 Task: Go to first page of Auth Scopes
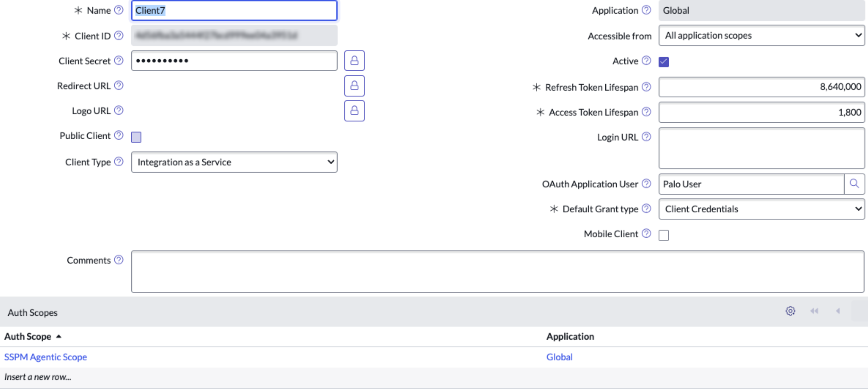pyautogui.click(x=814, y=311)
